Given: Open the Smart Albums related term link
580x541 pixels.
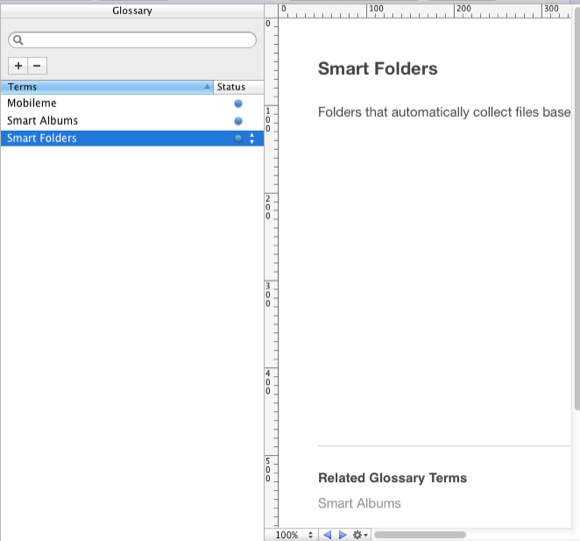Looking at the screenshot, I should tap(360, 503).
